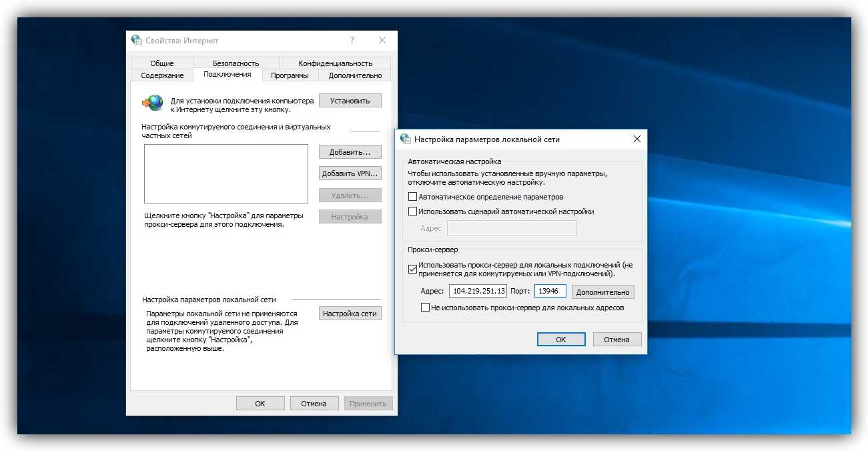This screenshot has width=868, height=451.
Task: Close the LAN settings dialog with X
Action: (636, 139)
